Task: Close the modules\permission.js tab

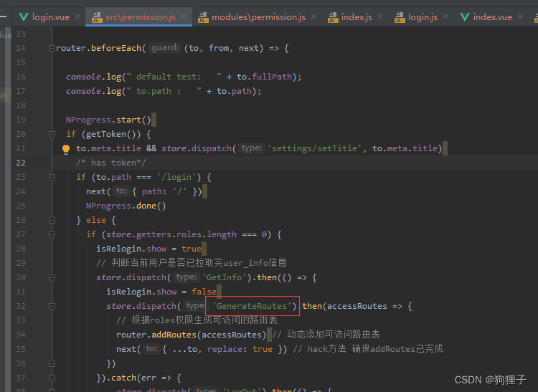Action: tap(313, 16)
